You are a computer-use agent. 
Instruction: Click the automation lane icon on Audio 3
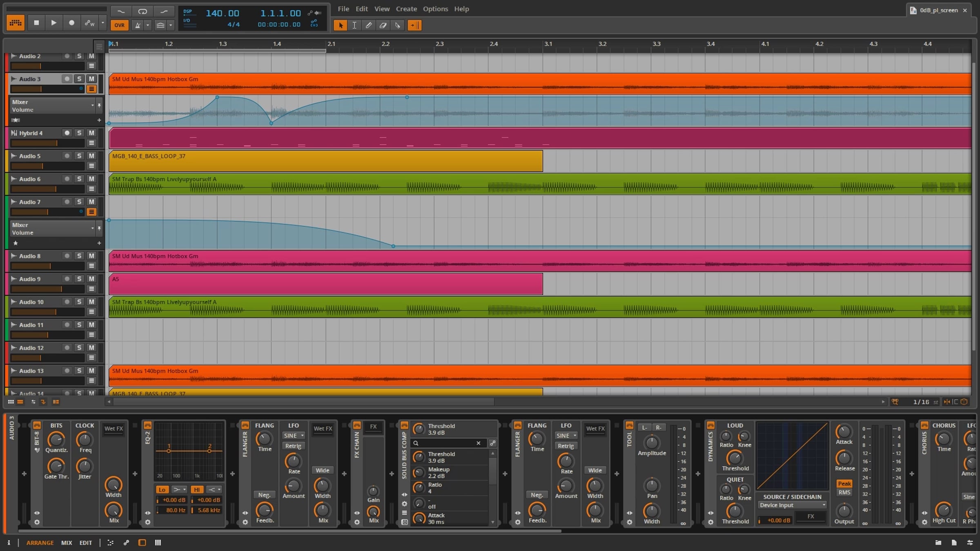coord(91,89)
